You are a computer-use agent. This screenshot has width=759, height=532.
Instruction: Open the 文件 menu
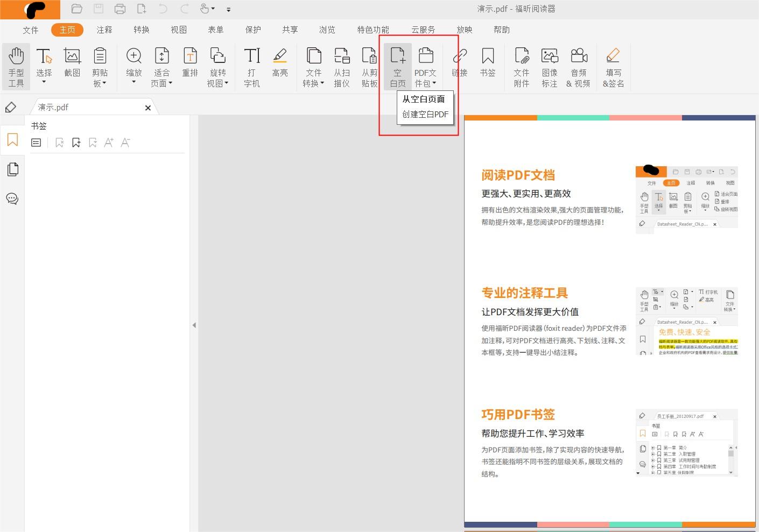tap(30, 30)
